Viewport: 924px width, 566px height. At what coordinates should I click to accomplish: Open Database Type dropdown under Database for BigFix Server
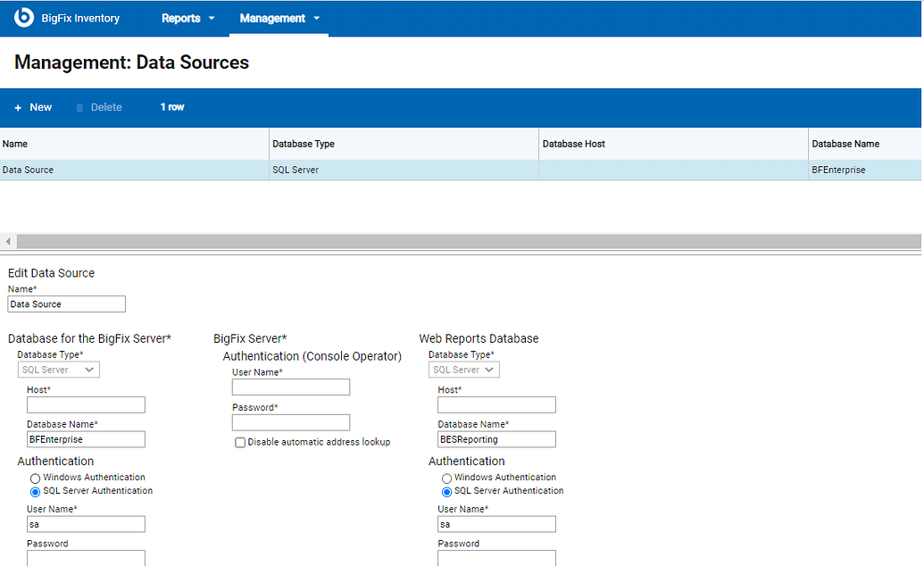[58, 369]
